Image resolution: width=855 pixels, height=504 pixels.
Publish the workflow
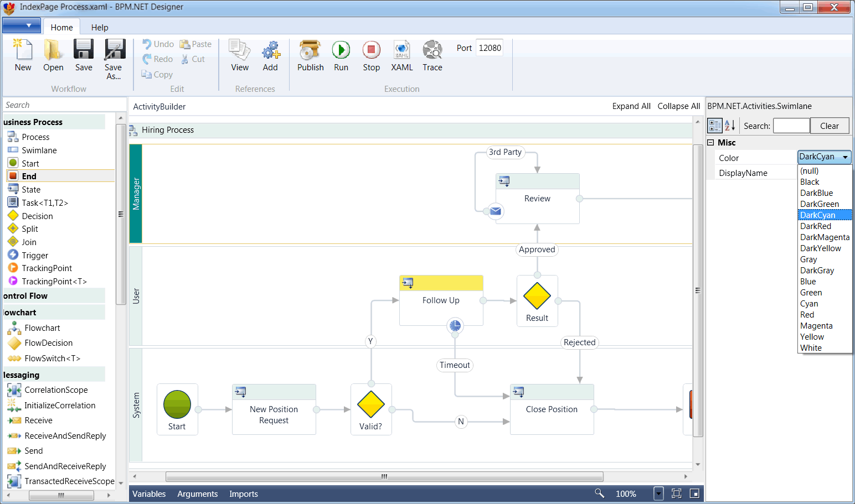coord(310,56)
